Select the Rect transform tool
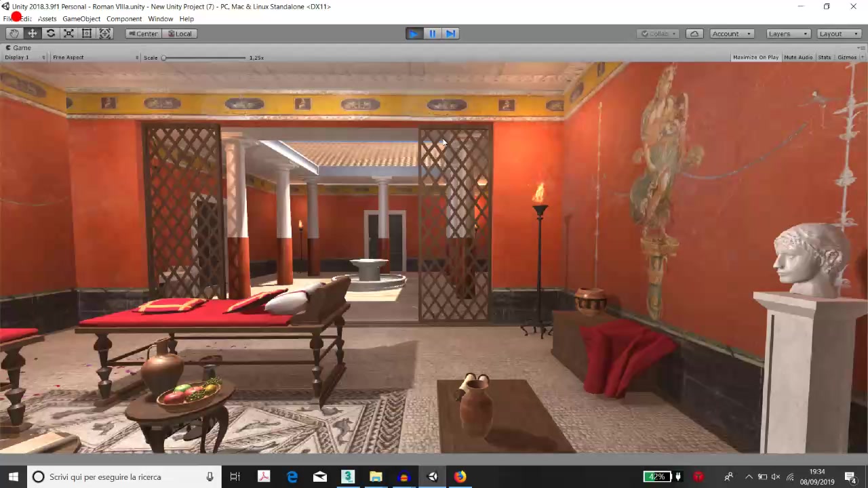 87,33
